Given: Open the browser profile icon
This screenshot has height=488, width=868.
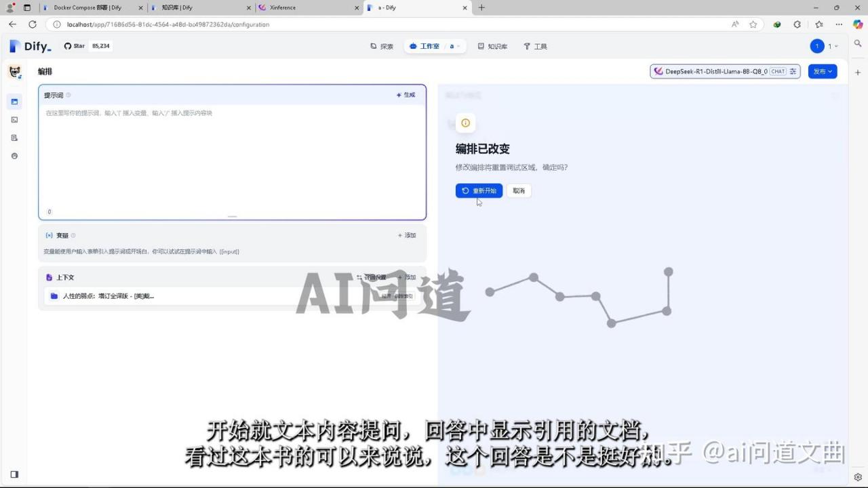Looking at the screenshot, I should [10, 7].
